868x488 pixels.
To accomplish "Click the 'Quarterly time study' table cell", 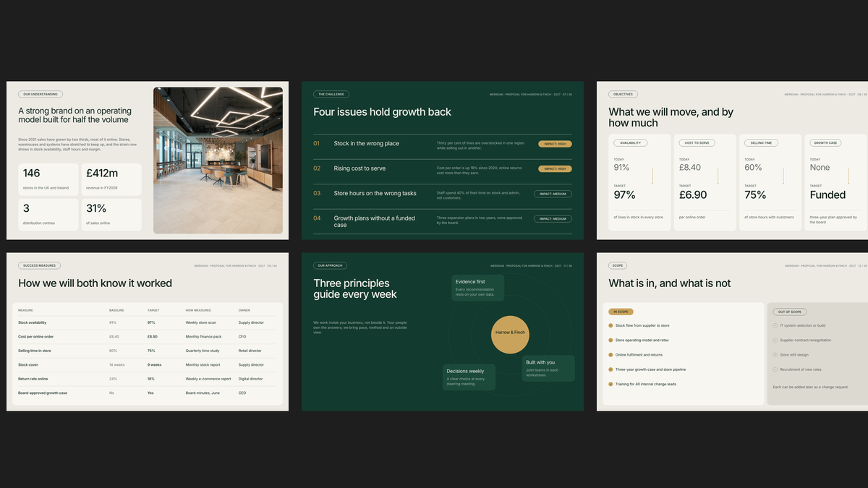I will (203, 351).
